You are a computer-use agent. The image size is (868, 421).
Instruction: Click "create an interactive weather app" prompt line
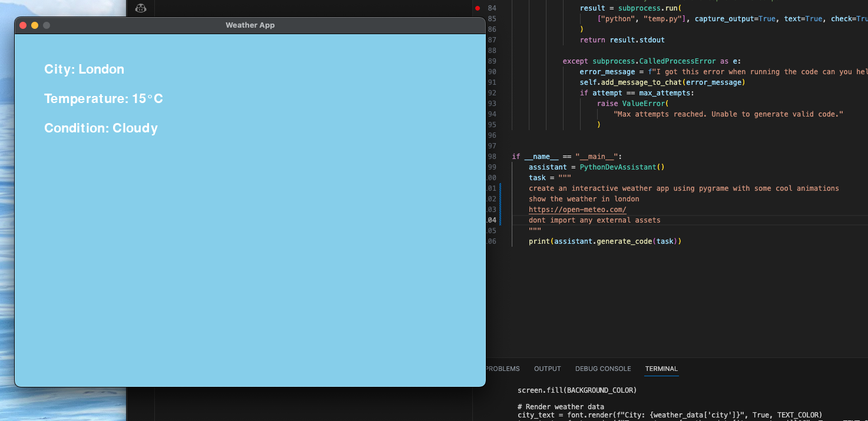click(x=684, y=188)
